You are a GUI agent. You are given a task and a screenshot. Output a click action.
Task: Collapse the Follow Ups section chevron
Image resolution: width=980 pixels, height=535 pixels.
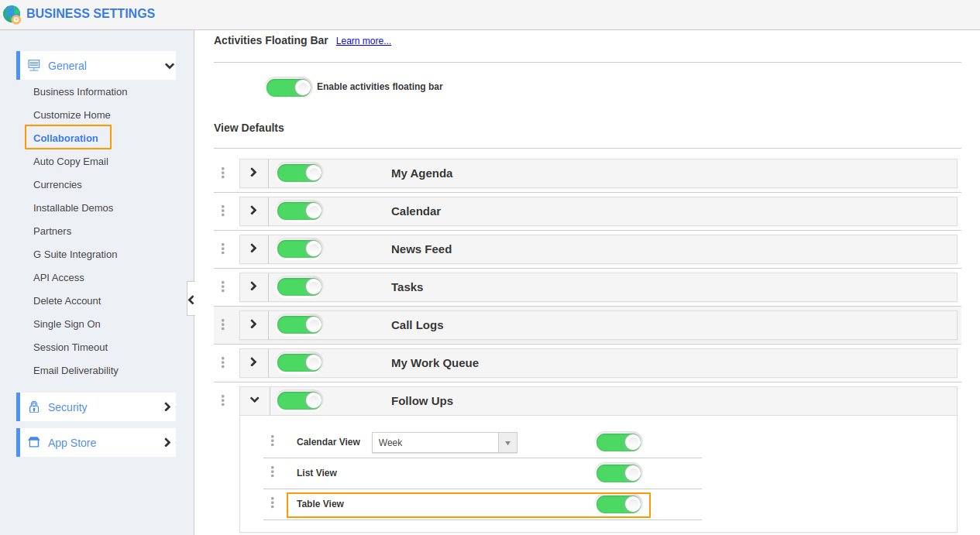click(x=253, y=400)
